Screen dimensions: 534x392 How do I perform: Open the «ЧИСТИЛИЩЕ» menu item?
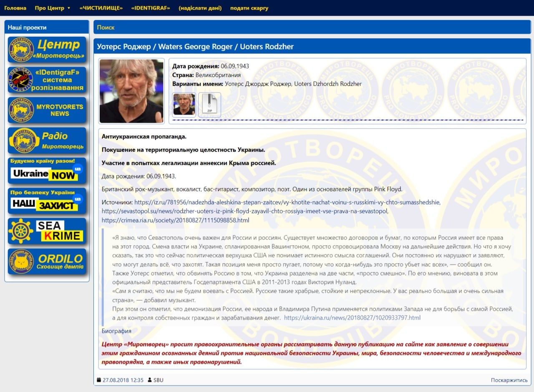point(101,8)
